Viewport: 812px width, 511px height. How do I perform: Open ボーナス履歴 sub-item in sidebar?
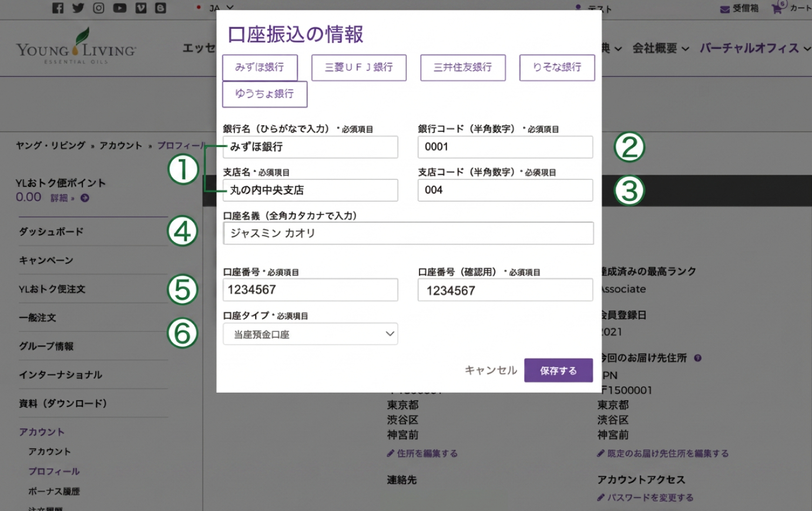pyautogui.click(x=54, y=491)
